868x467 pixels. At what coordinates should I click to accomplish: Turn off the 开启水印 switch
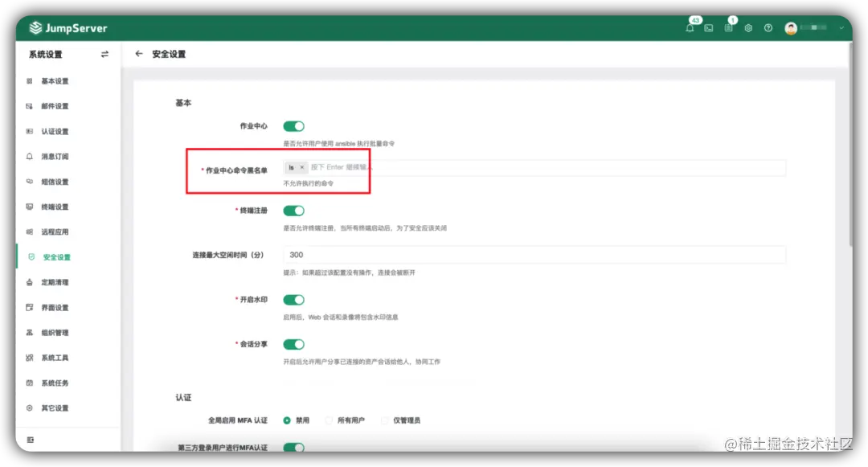294,298
